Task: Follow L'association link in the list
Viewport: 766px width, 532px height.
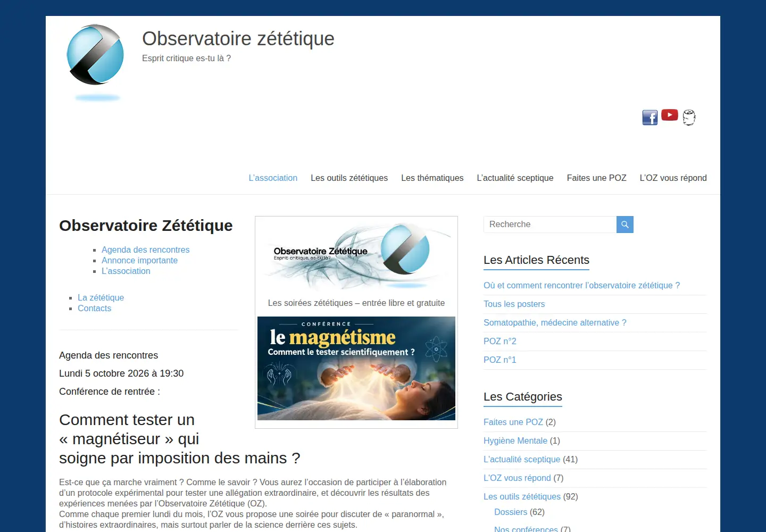Action: (126, 271)
